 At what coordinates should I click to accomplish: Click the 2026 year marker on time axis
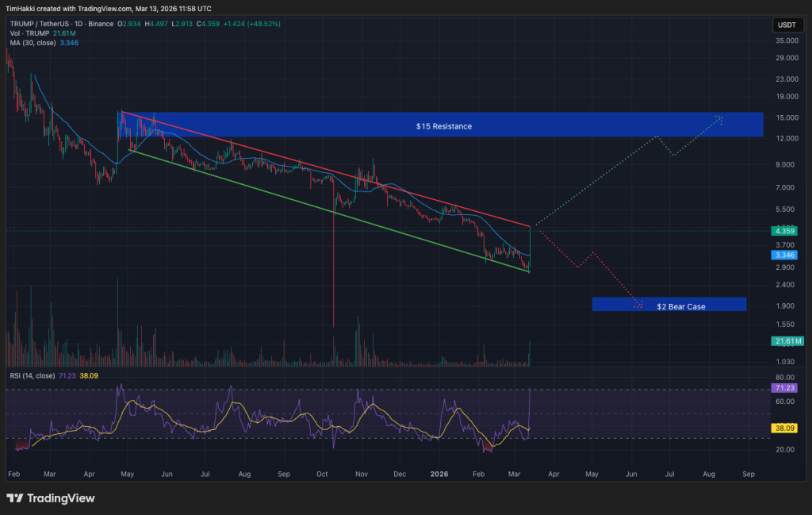click(438, 473)
